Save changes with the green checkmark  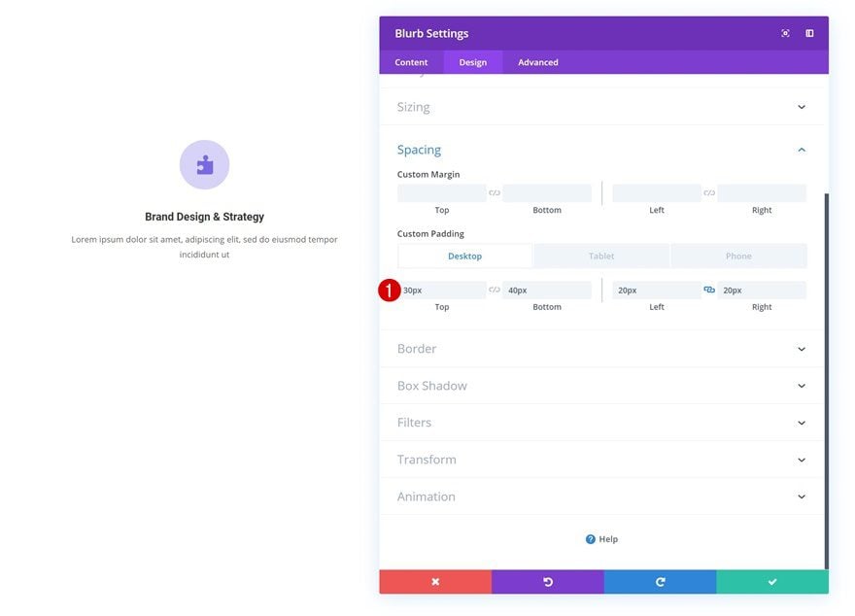coord(772,582)
